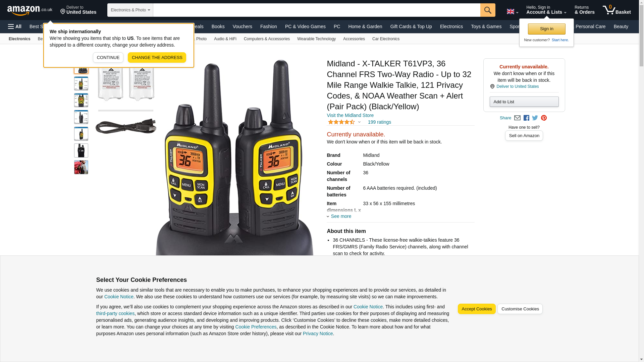Image resolution: width=644 pixels, height=362 pixels.
Task: Share the product on Twitter
Action: [x=535, y=118]
